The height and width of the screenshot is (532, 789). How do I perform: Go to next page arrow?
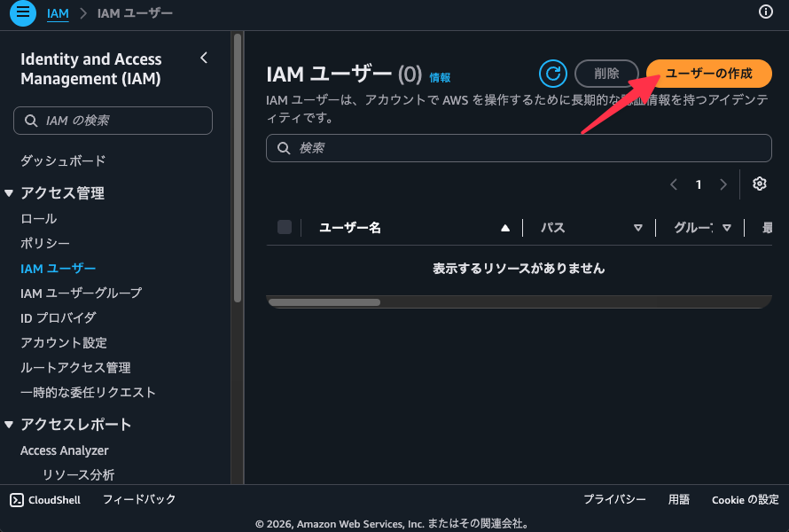pyautogui.click(x=723, y=184)
